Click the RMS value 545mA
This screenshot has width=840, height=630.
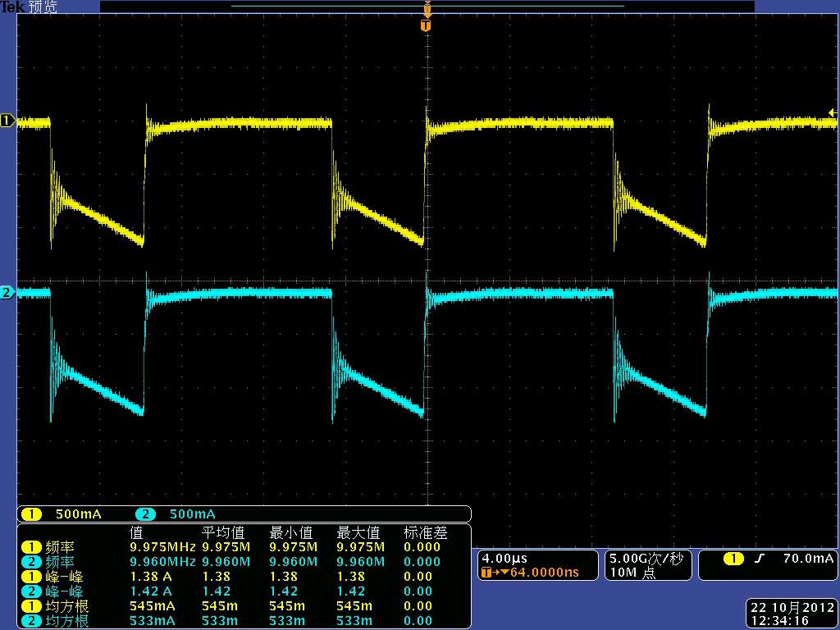tap(152, 606)
